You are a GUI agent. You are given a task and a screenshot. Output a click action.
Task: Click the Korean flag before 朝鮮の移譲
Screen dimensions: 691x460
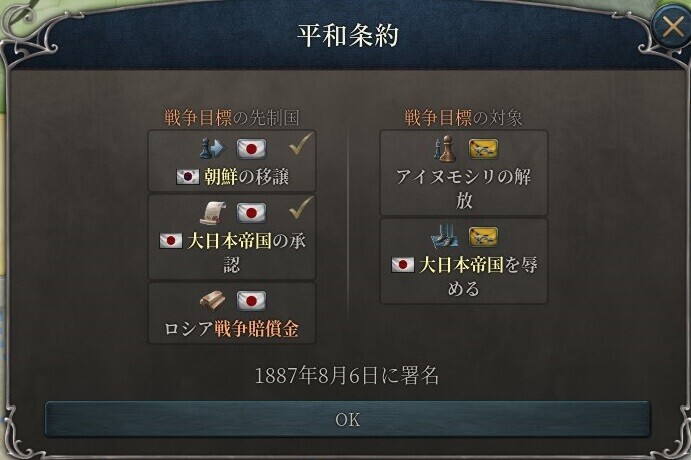pyautogui.click(x=188, y=177)
